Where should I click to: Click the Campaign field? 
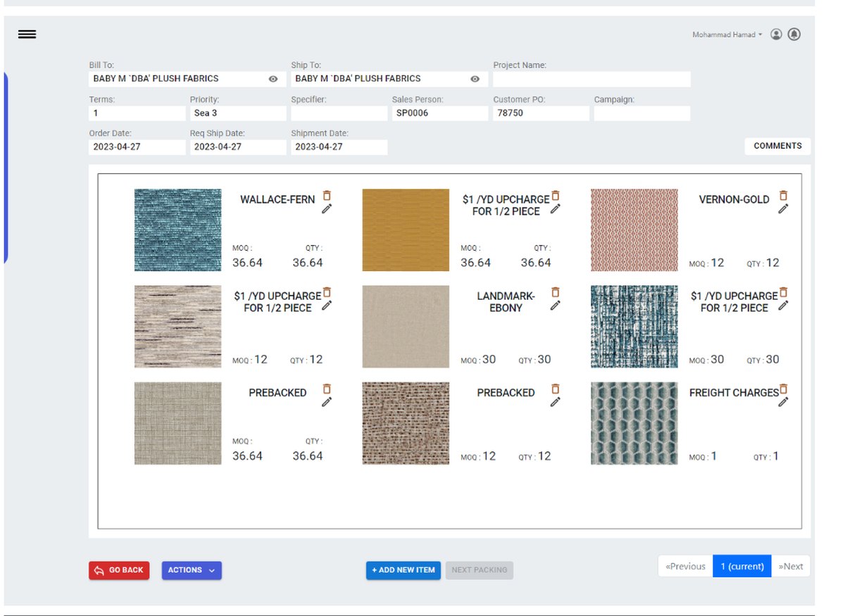tap(642, 113)
